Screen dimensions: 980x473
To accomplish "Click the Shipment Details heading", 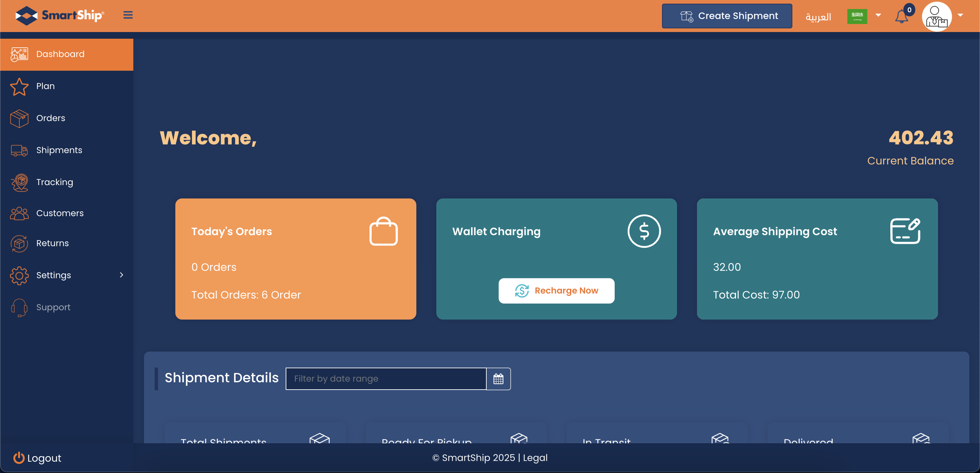I will point(222,378).
